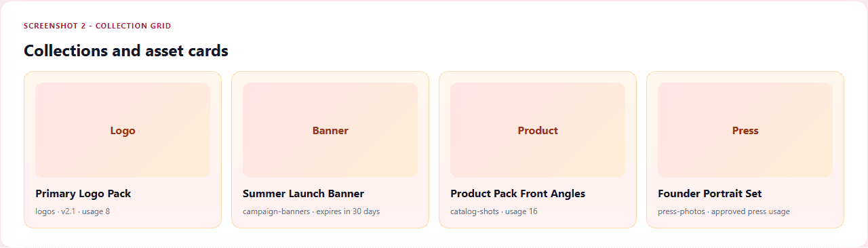Click the Founder Portrait Set title

tap(709, 194)
